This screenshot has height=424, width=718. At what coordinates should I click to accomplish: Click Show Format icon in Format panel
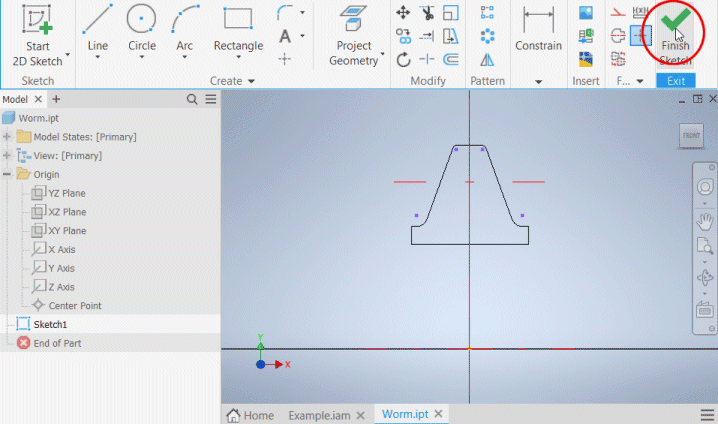pyautogui.click(x=618, y=59)
